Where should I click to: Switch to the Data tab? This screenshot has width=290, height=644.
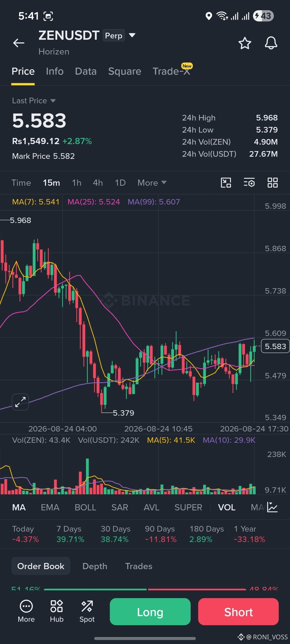(86, 71)
